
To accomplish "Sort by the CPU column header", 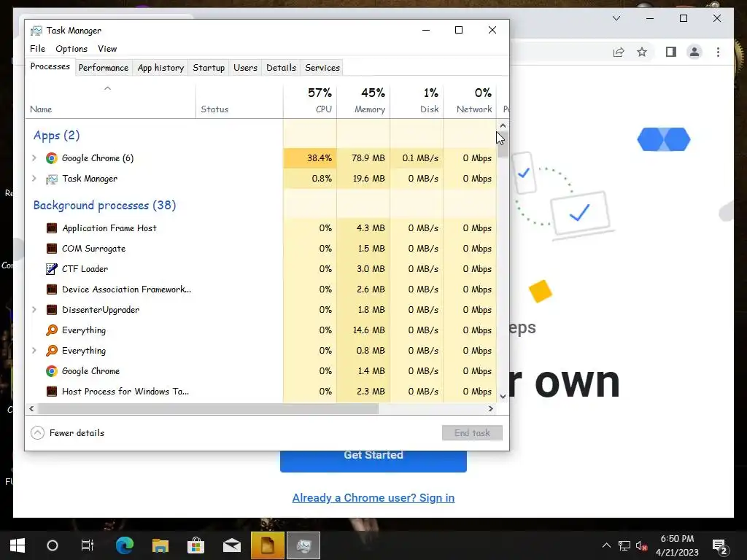I will (x=310, y=101).
